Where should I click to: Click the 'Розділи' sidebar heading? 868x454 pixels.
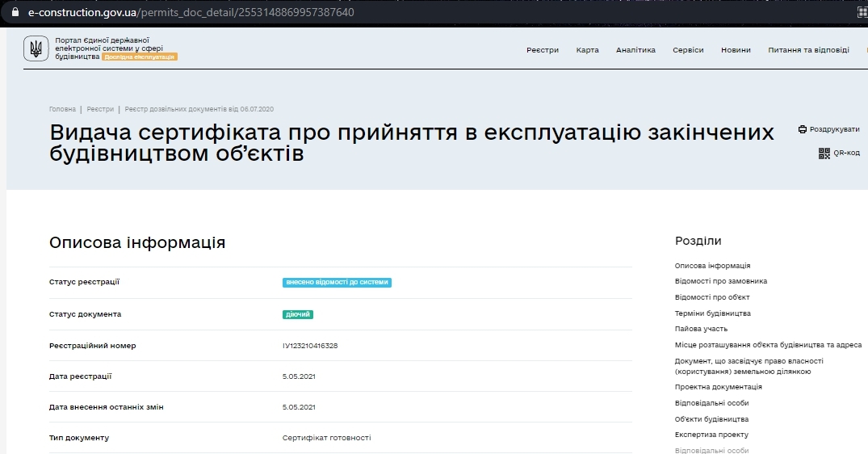point(698,241)
